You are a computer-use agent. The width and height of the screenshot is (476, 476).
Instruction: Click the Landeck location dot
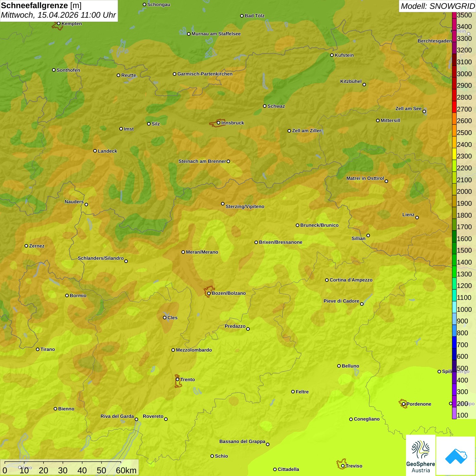coord(95,151)
